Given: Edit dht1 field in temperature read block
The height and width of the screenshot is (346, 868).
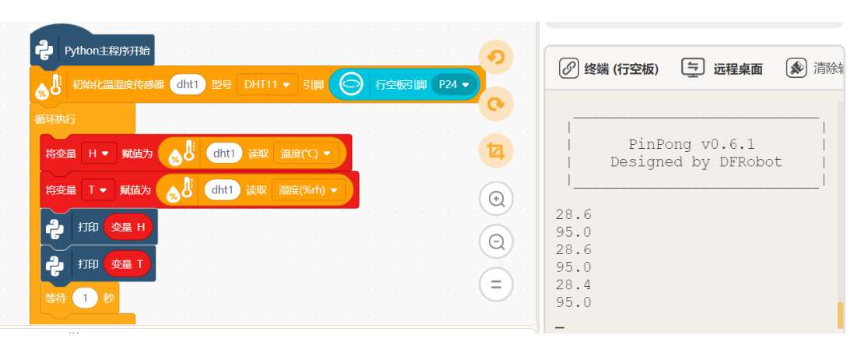Looking at the screenshot, I should coord(224,154).
